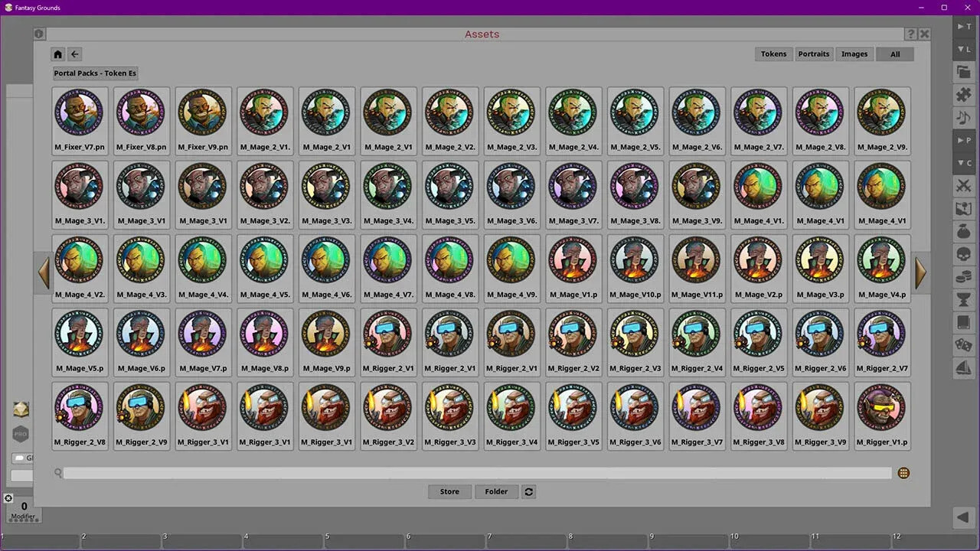Open the Parcels coins sidebar icon

[963, 276]
